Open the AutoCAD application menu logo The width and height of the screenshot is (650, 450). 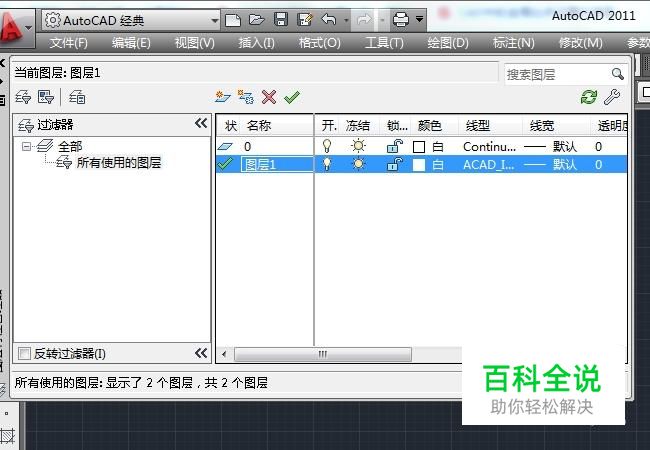[x=10, y=27]
